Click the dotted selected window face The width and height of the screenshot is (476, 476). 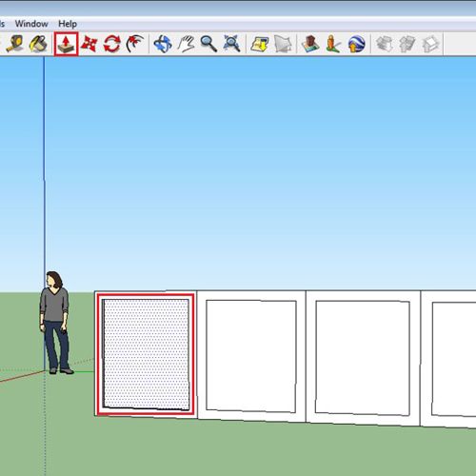click(146, 354)
